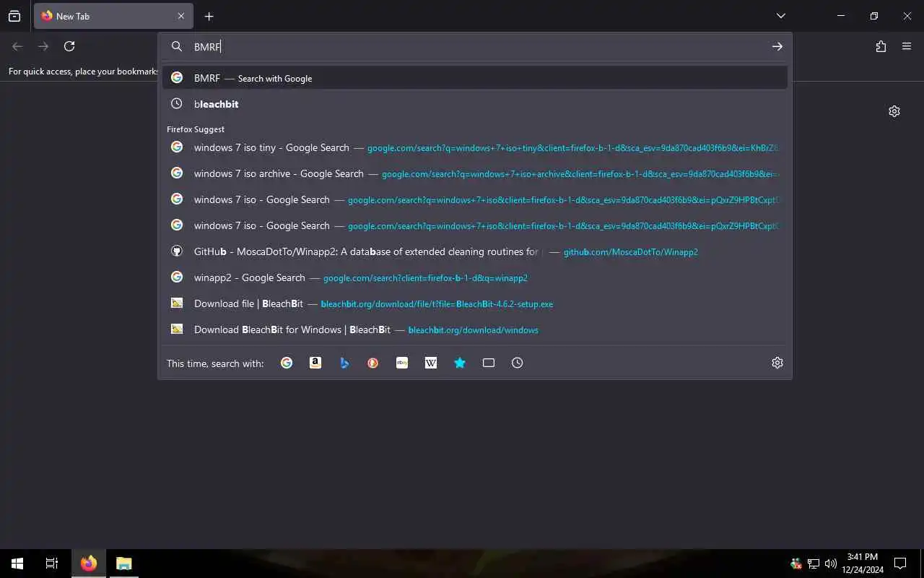The width and height of the screenshot is (924, 578).
Task: Click the security tray icon with red badge
Action: tap(796, 564)
